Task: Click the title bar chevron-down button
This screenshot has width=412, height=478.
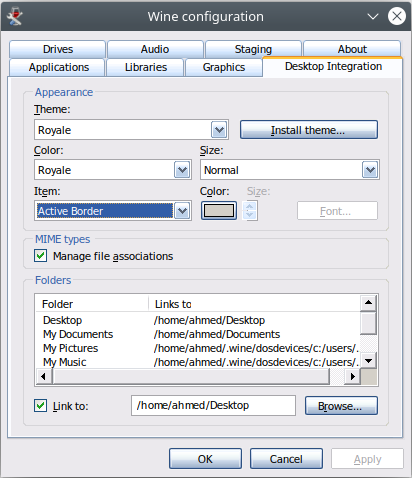Action: coord(373,16)
